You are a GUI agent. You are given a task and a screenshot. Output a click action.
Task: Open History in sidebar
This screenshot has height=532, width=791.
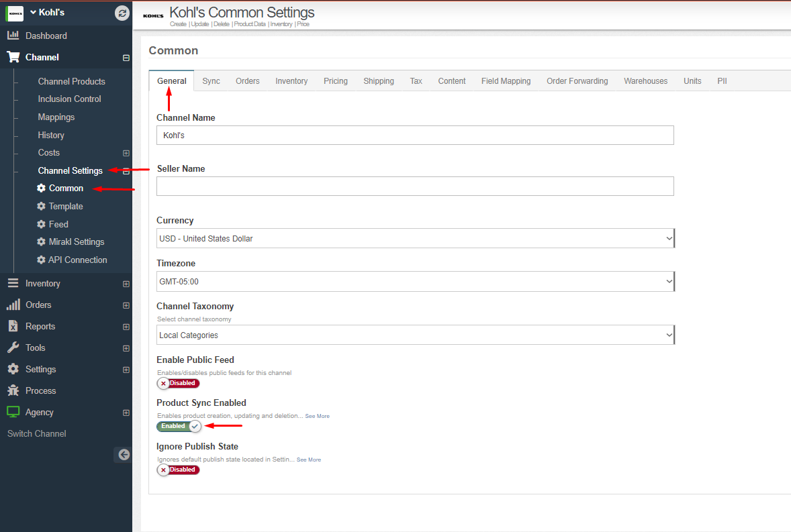click(51, 135)
